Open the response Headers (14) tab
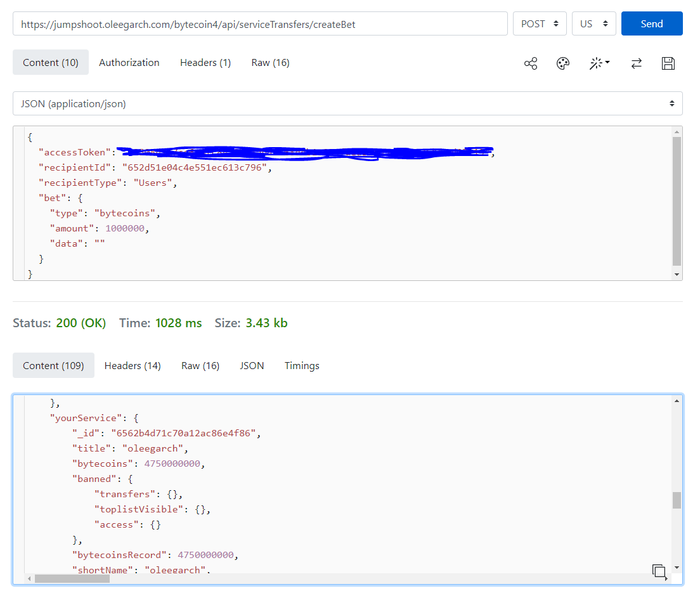The height and width of the screenshot is (598, 700). pos(133,365)
